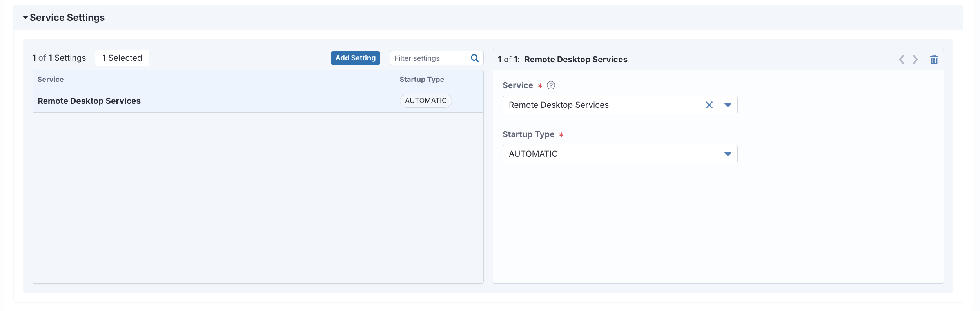Click the Add Setting button
The height and width of the screenshot is (311, 980).
(355, 58)
